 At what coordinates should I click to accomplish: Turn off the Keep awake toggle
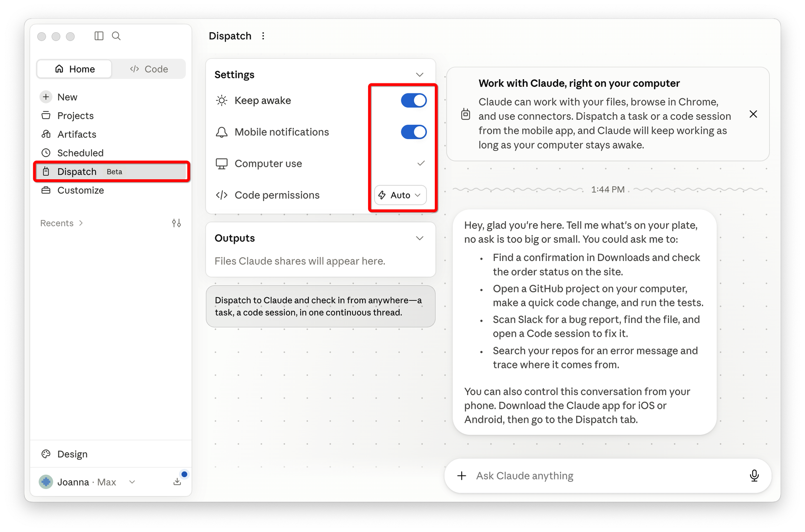[x=414, y=101]
